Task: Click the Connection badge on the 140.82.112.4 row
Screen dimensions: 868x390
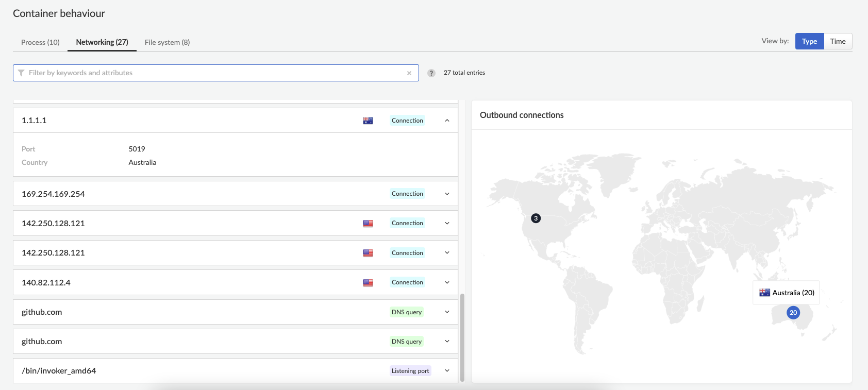Action: [x=407, y=282]
